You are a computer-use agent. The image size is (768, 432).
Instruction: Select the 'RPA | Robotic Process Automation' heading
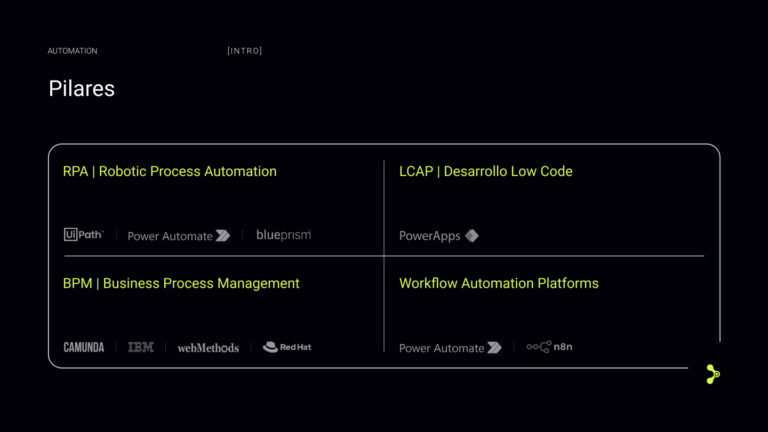click(170, 171)
